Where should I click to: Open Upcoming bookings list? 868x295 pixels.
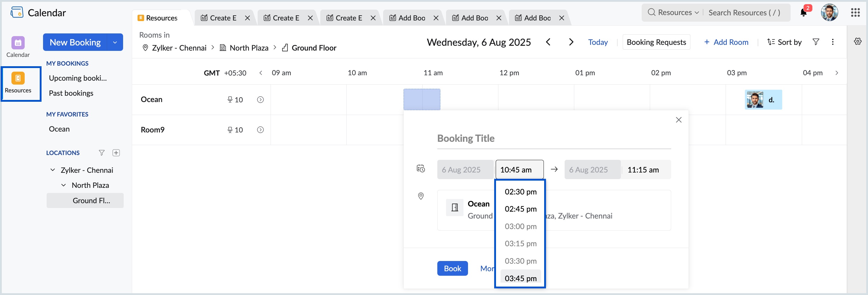pos(78,78)
